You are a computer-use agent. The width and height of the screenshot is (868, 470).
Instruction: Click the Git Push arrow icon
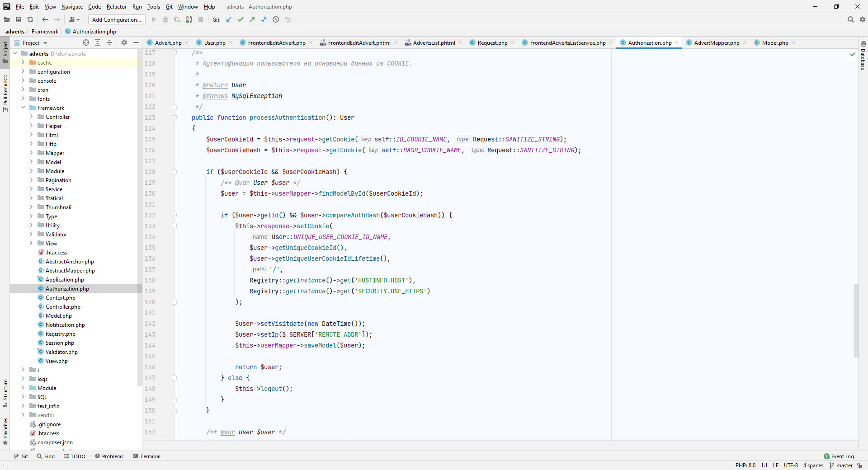(252, 19)
